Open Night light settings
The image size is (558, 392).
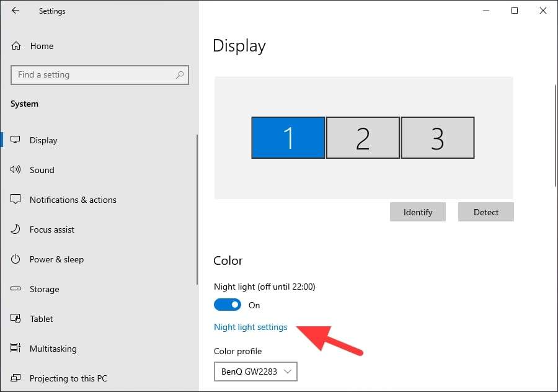point(250,327)
